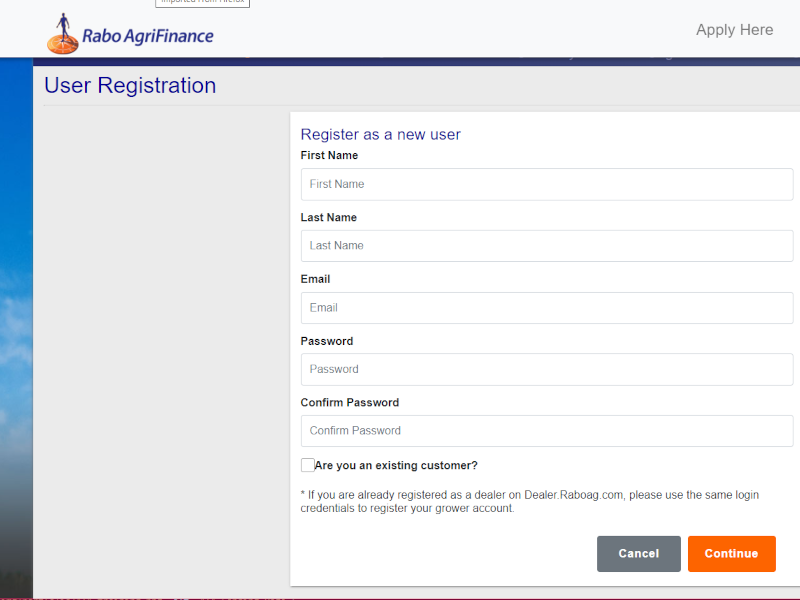Focus the Password entry box

pos(546,369)
